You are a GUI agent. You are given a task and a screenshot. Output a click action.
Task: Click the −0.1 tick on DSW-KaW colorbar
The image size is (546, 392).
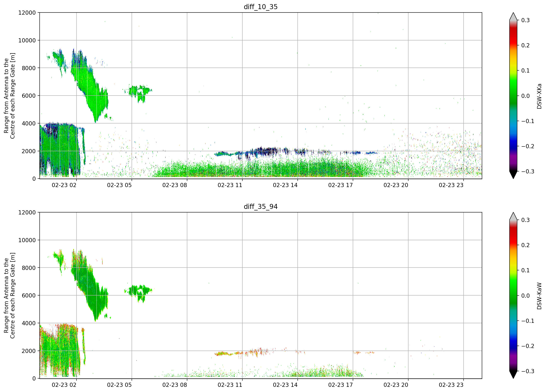(528, 321)
